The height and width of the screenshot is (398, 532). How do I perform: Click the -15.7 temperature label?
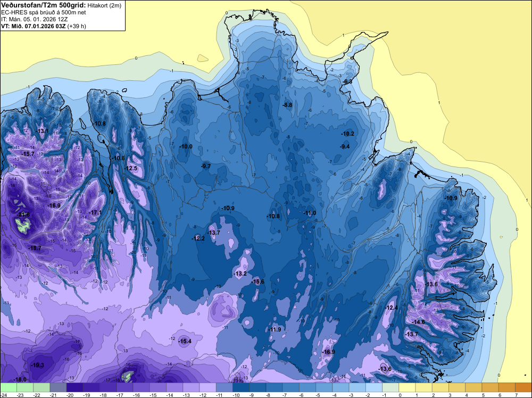pyautogui.click(x=28, y=154)
